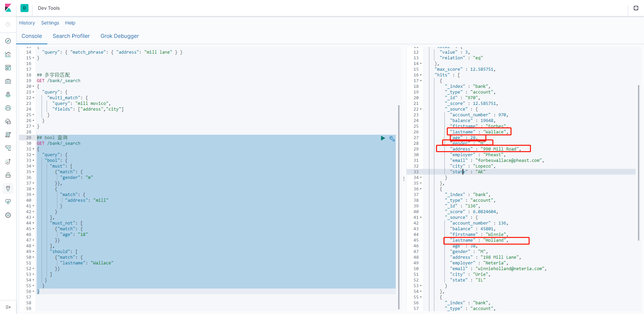Open Discover from the side navigation
The height and width of the screenshot is (314, 644).
coord(8,41)
